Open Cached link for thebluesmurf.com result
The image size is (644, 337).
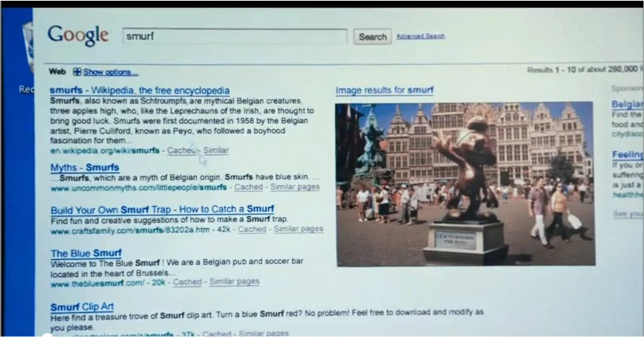point(187,282)
